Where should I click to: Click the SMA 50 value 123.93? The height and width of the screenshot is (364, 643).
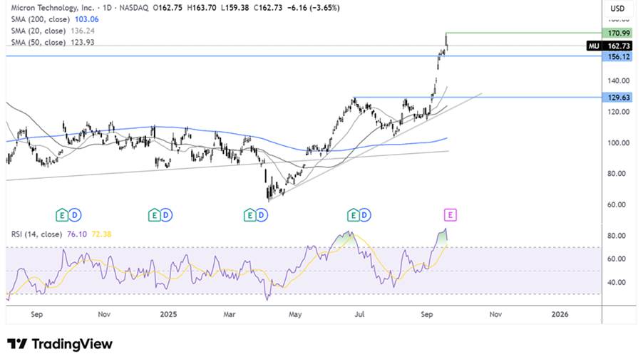pos(83,42)
